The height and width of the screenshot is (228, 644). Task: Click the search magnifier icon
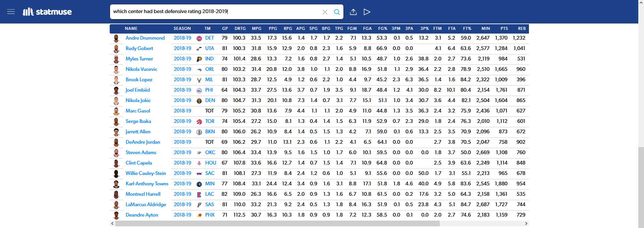(x=337, y=12)
